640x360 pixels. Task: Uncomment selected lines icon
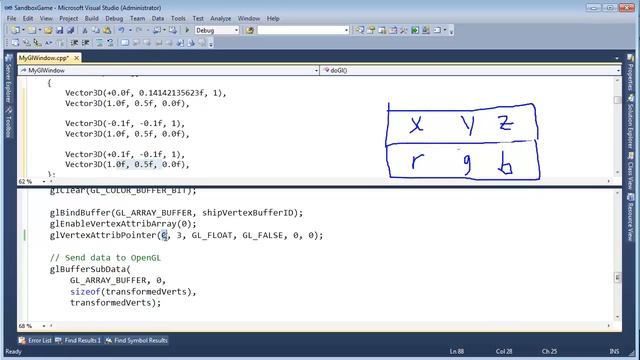click(x=111, y=42)
